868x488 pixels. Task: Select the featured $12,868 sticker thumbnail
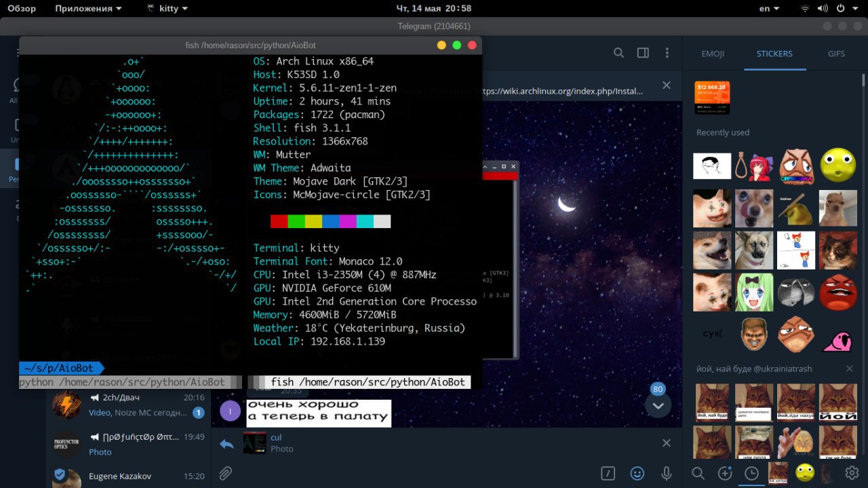coord(712,98)
